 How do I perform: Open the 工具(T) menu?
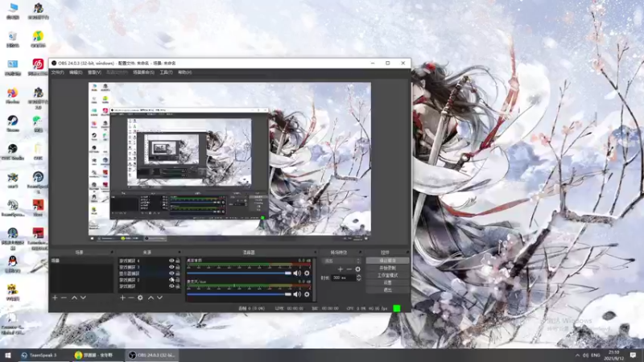[167, 72]
